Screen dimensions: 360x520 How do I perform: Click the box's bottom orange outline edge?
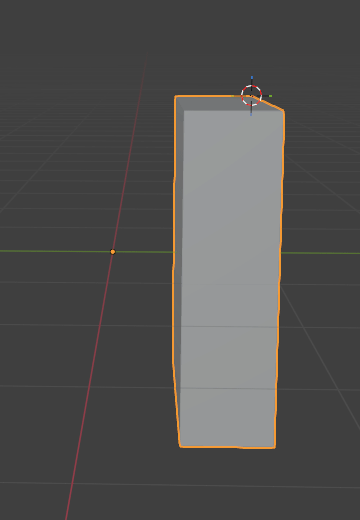pyautogui.click(x=227, y=447)
